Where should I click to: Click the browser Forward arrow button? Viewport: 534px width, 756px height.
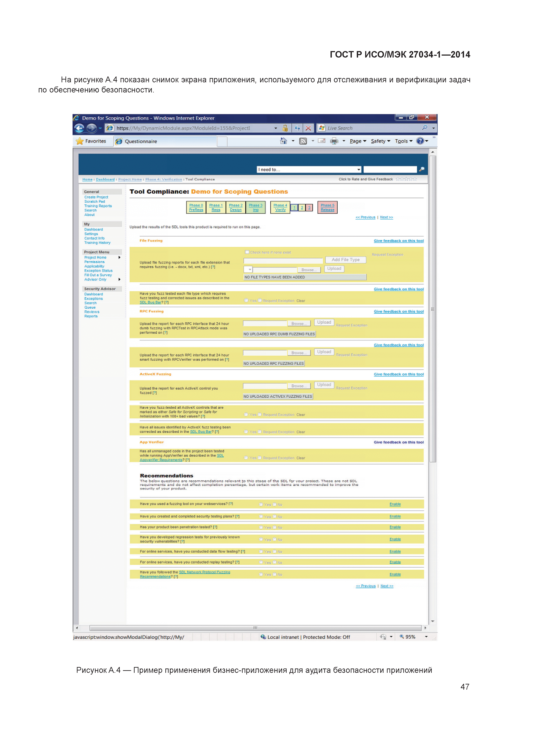92,128
